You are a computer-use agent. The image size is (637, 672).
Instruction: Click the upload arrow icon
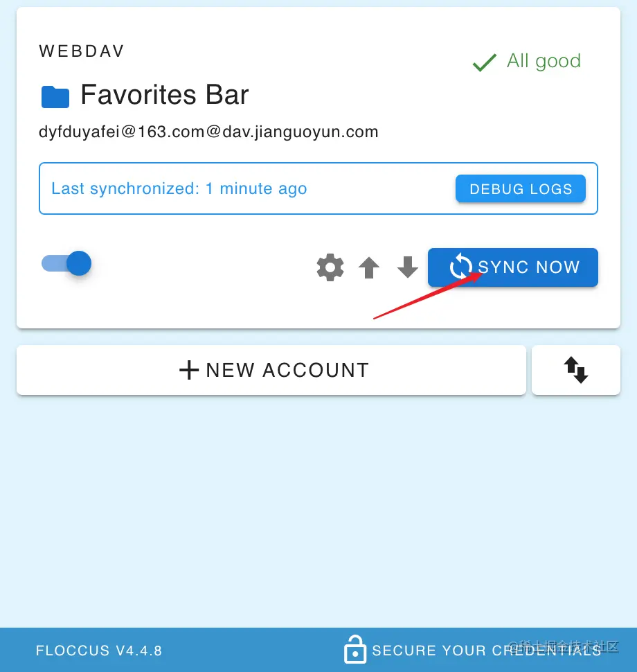pyautogui.click(x=369, y=267)
